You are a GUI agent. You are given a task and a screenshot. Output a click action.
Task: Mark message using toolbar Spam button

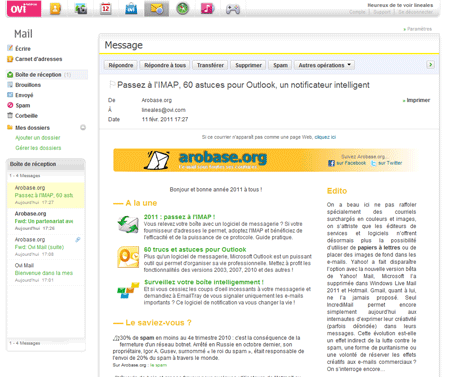280,65
